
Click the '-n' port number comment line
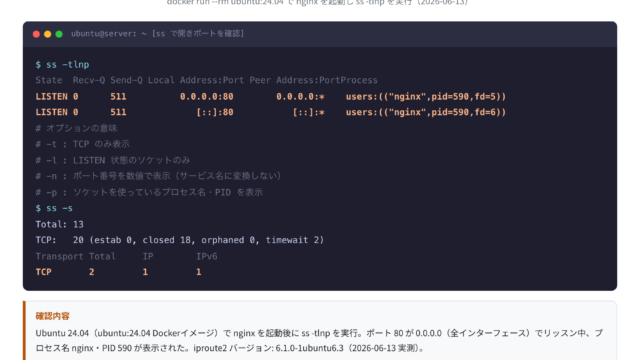(158, 176)
